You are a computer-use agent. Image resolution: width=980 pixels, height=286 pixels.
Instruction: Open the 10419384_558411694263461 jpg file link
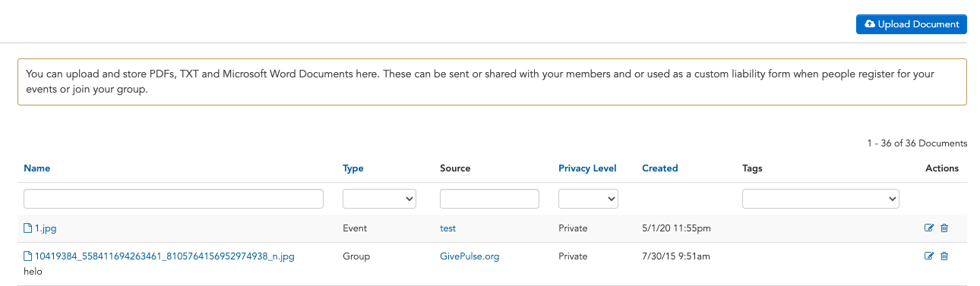coord(159,256)
